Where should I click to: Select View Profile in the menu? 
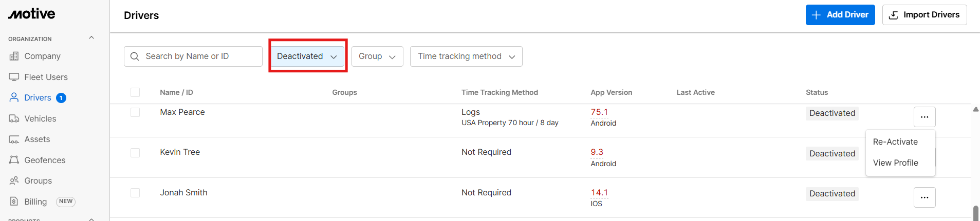point(895,163)
